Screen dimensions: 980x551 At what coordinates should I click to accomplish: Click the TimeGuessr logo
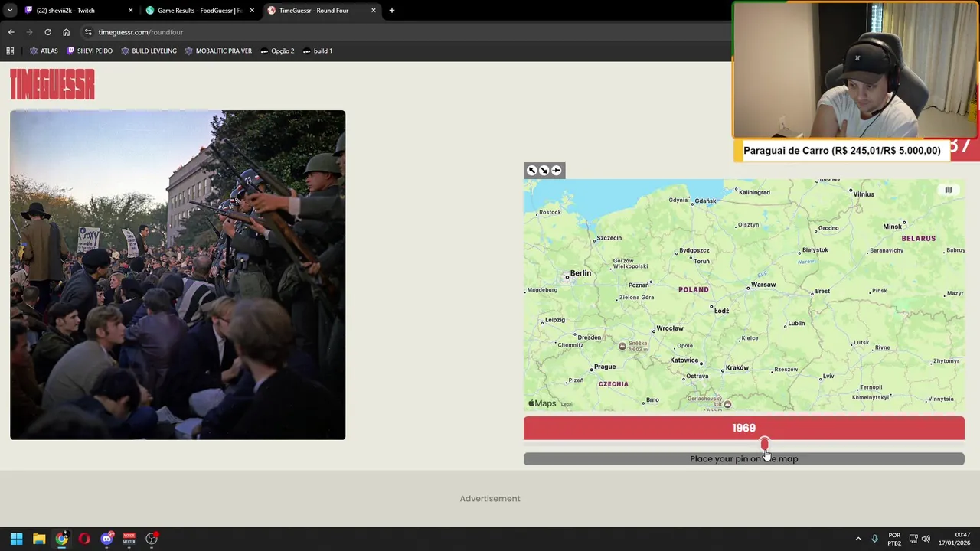click(52, 84)
